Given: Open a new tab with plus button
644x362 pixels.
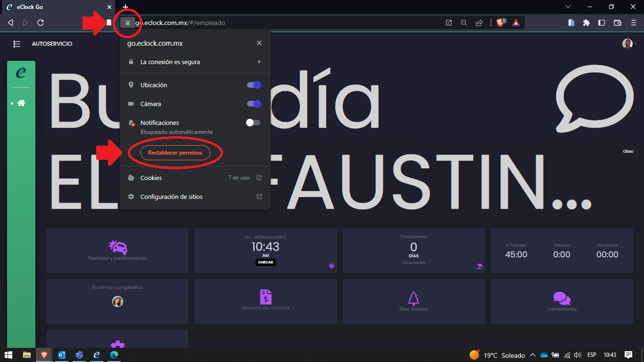Looking at the screenshot, I should tap(125, 7).
